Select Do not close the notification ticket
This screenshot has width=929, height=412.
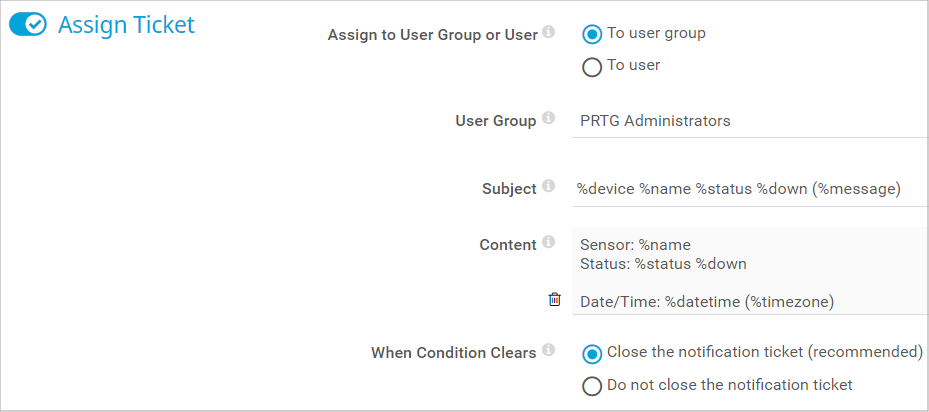point(592,386)
